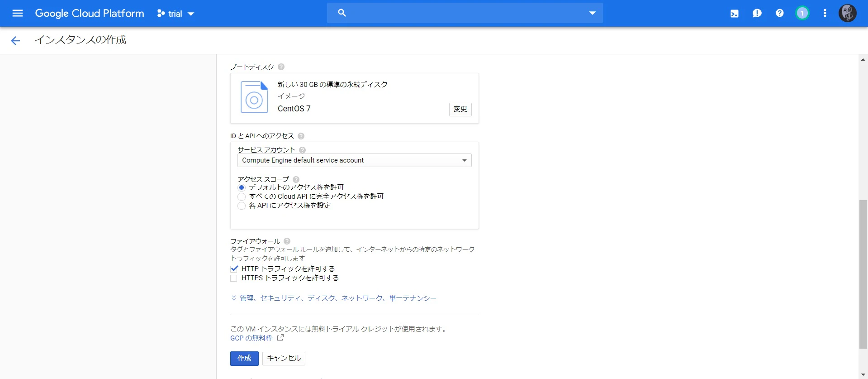The image size is (868, 379).
Task: Click the インスタンスの作成 page title
Action: (81, 40)
